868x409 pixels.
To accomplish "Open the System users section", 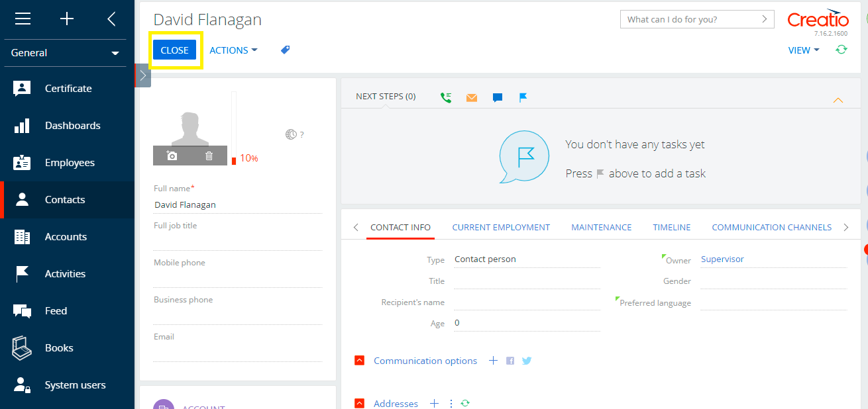I will 67,385.
